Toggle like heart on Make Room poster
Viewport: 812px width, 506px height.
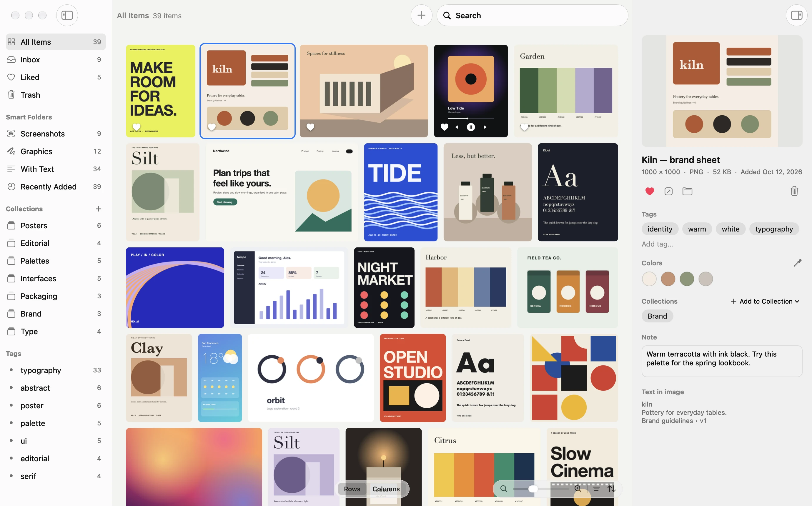136,127
